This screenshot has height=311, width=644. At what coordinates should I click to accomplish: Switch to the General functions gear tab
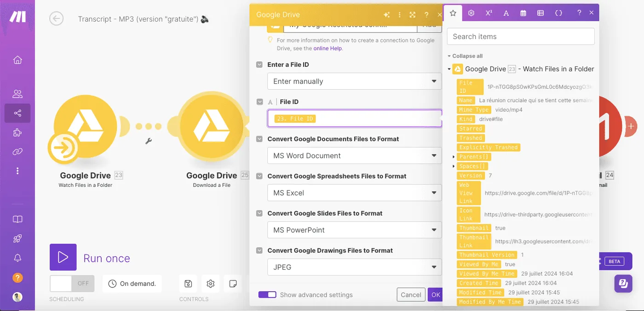[x=471, y=13]
